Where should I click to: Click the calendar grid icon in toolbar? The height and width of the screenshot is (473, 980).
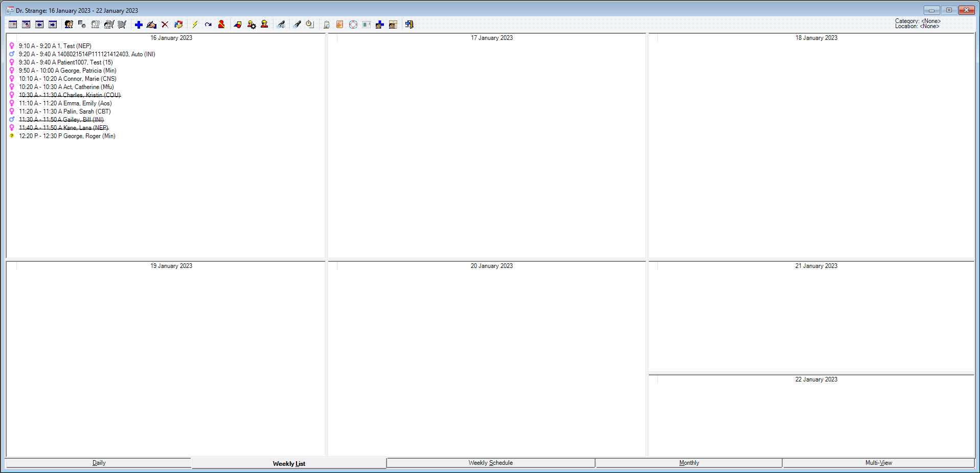pos(13,25)
